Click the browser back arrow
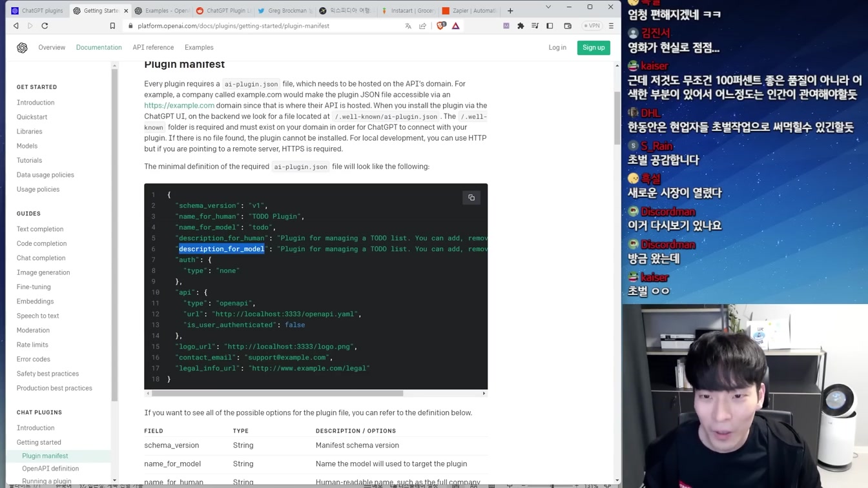The width and height of the screenshot is (868, 488). [16, 26]
